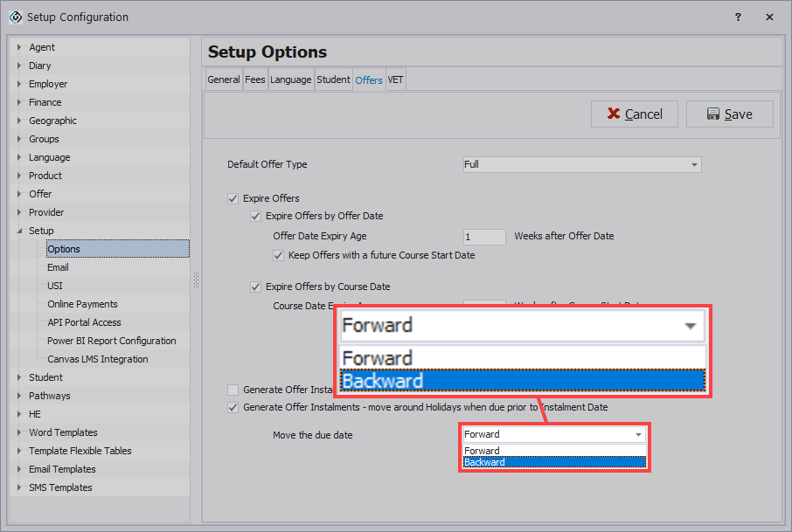
Task: Toggle the Expire Offers checkbox
Action: (x=233, y=198)
